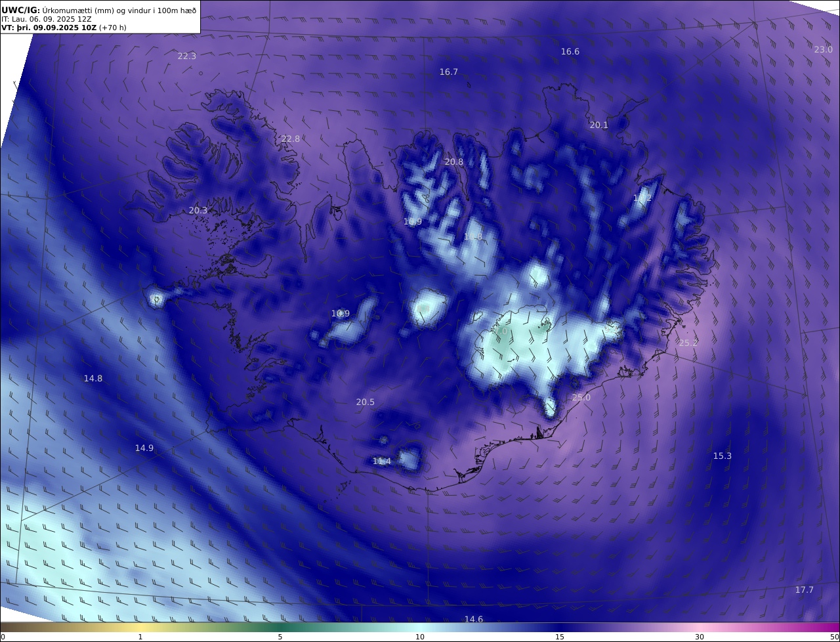The image size is (840, 642).
Task: Click the colorbar tick label 0
Action: point(3,637)
